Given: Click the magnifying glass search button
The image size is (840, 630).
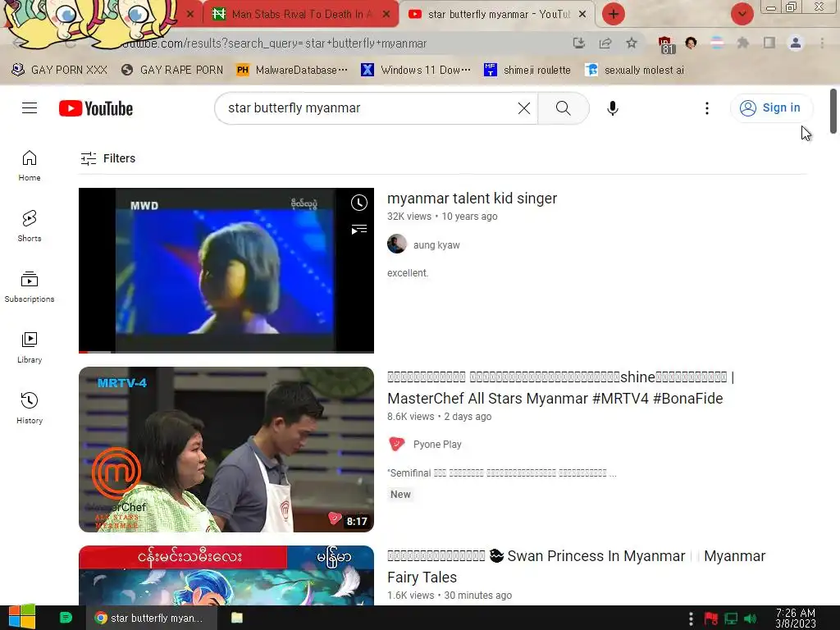Looking at the screenshot, I should click(563, 108).
